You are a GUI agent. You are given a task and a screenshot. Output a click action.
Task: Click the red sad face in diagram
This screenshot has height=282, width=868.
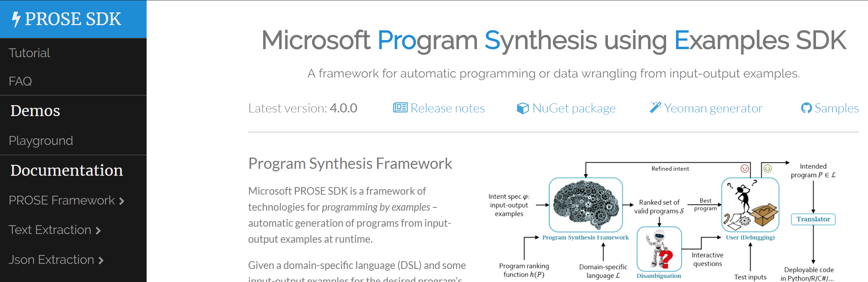pyautogui.click(x=745, y=168)
